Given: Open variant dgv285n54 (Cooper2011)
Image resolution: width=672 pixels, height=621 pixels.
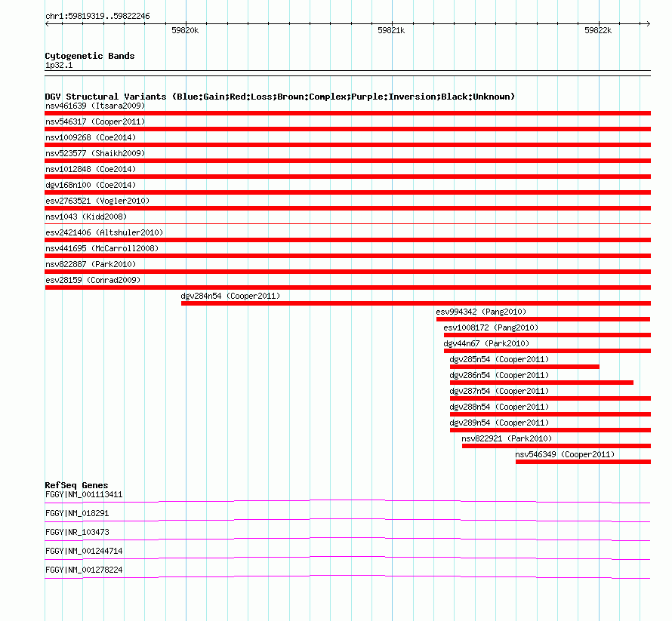Looking at the screenshot, I should click(499, 359).
